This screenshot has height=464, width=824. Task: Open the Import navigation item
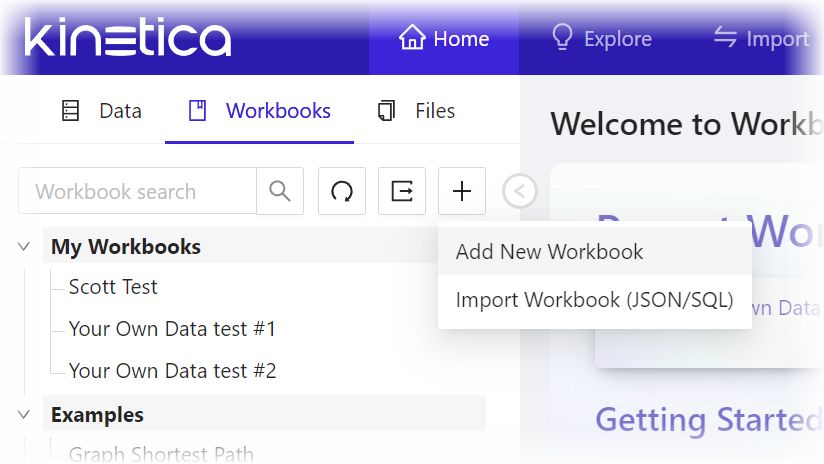click(x=760, y=39)
